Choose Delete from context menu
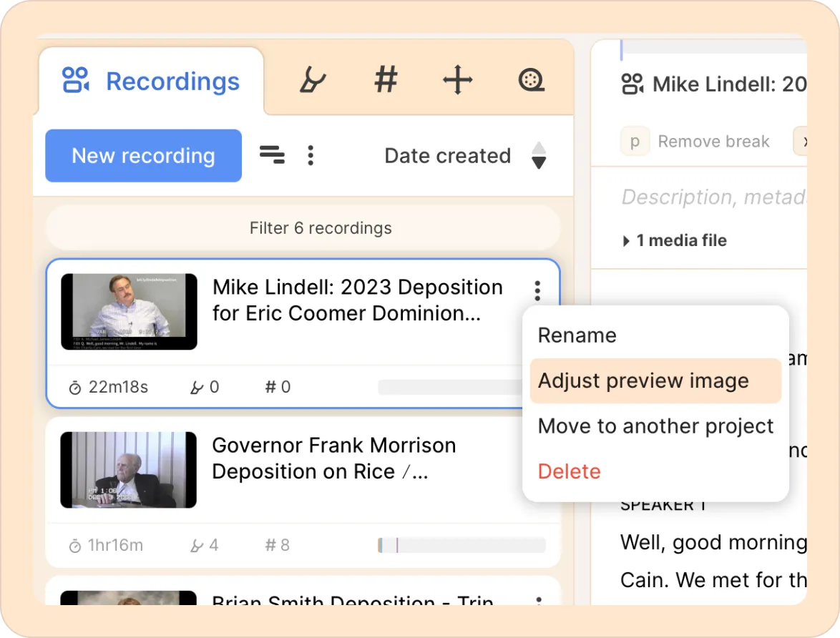Screen dimensions: 840x638 [x=569, y=471]
